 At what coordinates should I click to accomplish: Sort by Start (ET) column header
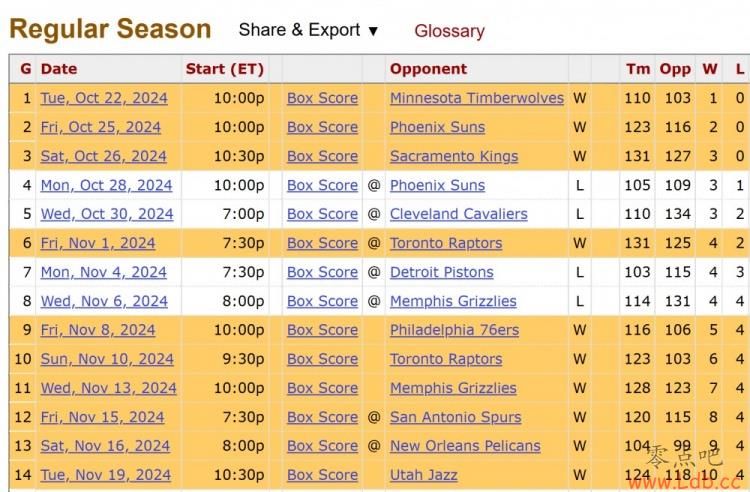click(x=225, y=69)
